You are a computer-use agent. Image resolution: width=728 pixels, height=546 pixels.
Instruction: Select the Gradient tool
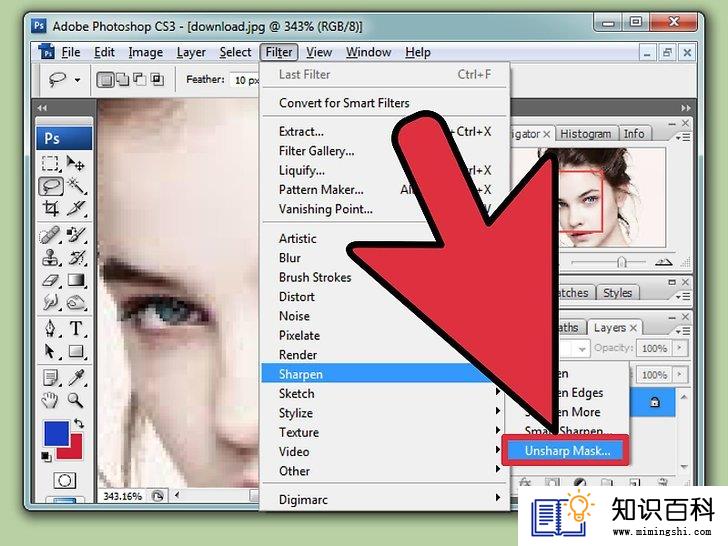click(76, 280)
